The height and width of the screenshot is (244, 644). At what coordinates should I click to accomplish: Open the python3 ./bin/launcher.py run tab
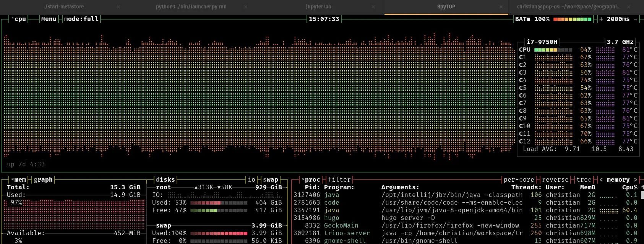tap(191, 7)
